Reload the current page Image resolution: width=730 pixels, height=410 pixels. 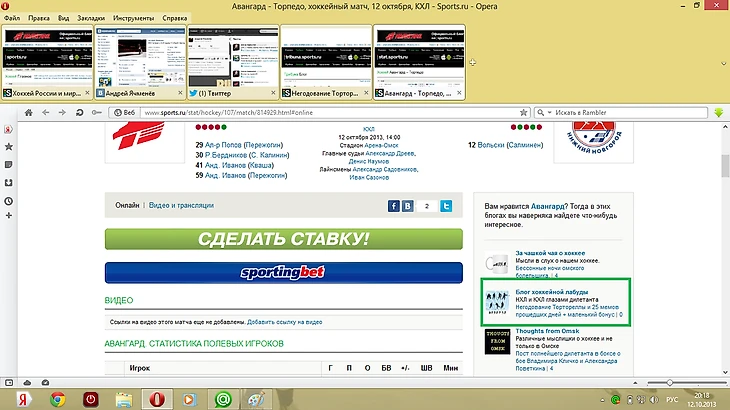point(80,113)
